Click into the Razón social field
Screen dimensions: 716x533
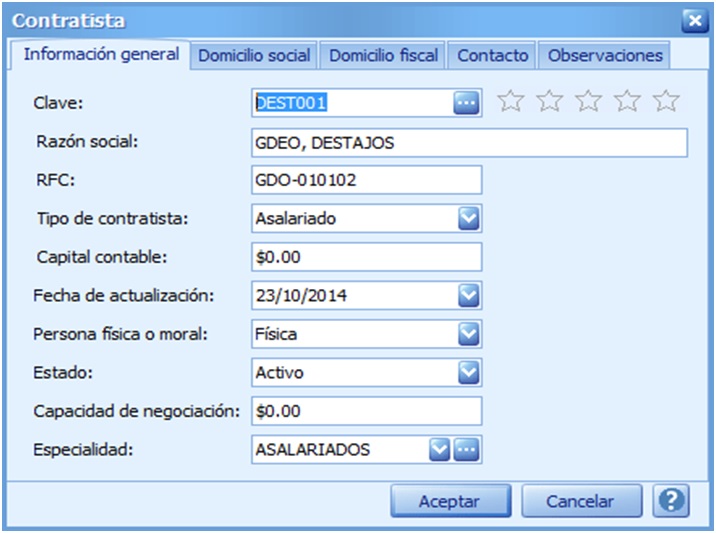coord(469,143)
